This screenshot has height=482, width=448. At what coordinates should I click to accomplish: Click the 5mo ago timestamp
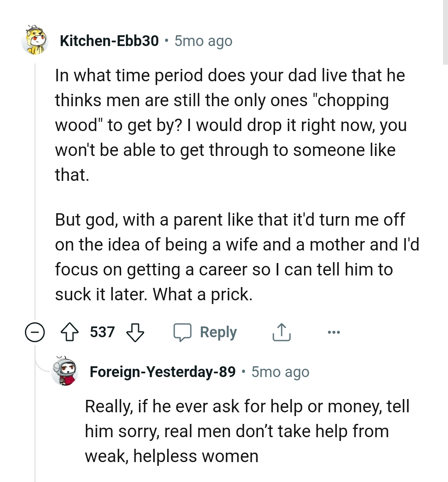[202, 41]
